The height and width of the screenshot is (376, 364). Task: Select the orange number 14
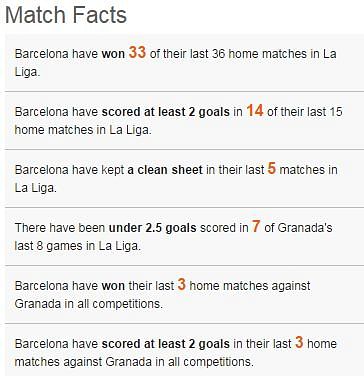tap(255, 110)
